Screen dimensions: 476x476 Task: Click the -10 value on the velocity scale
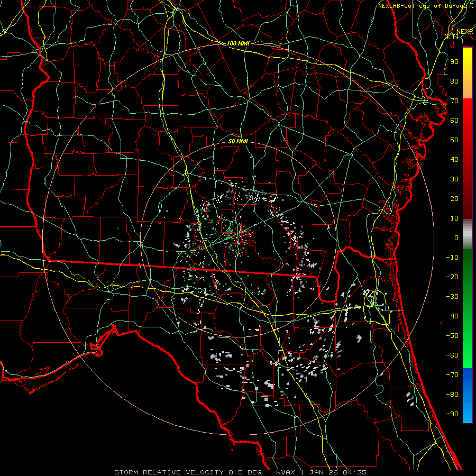(x=452, y=258)
